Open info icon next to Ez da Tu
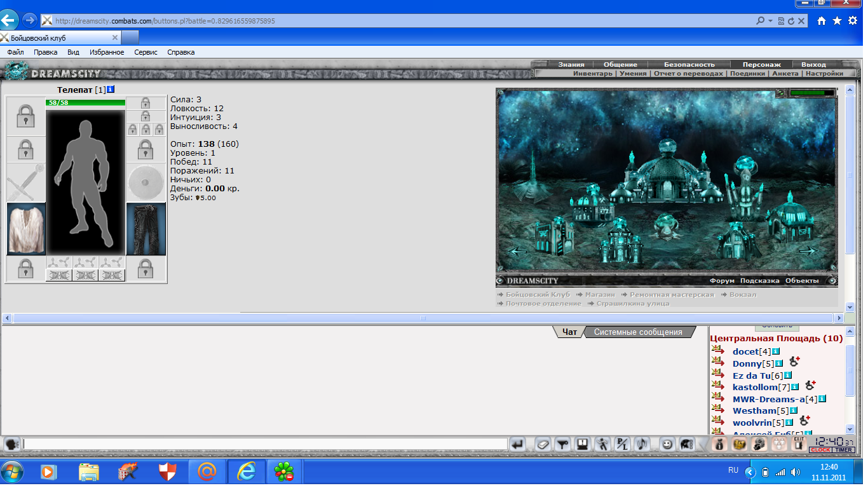Viewport: 868px width, 488px height. 788,376
